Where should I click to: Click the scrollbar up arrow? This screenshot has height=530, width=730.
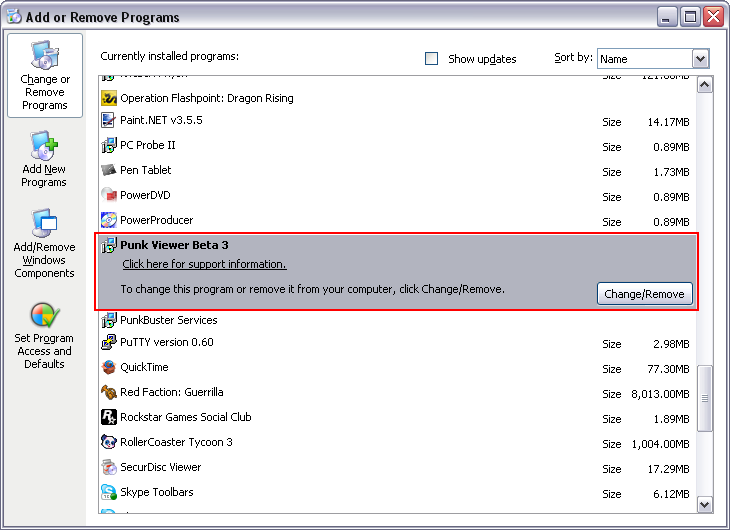pyautogui.click(x=705, y=85)
